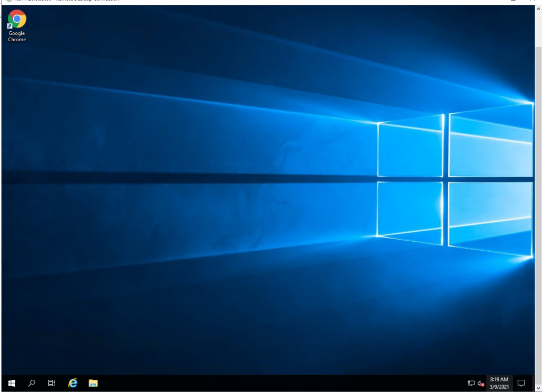Open the Google Chrome desktop shortcut
Screen dimensions: 542x392
17,20
